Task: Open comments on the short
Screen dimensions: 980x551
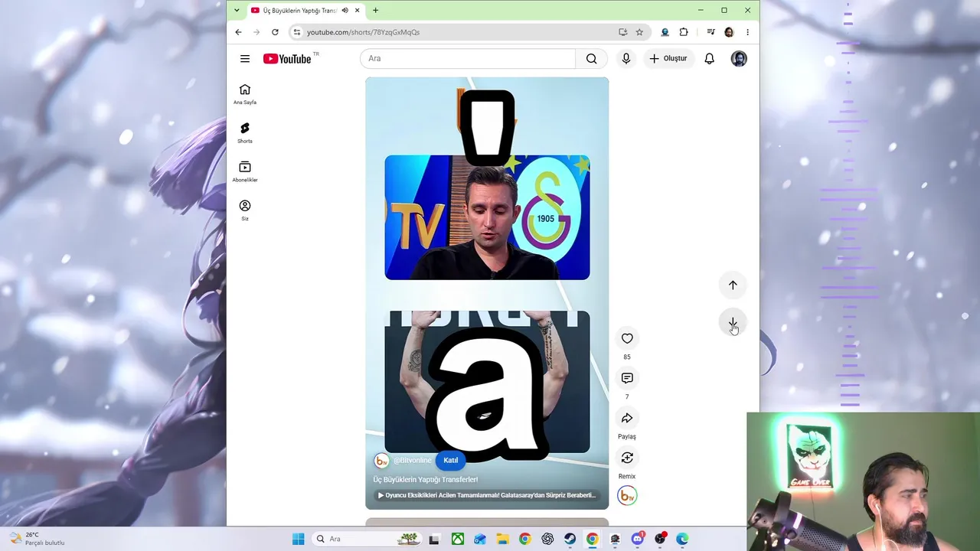Action: [x=627, y=378]
